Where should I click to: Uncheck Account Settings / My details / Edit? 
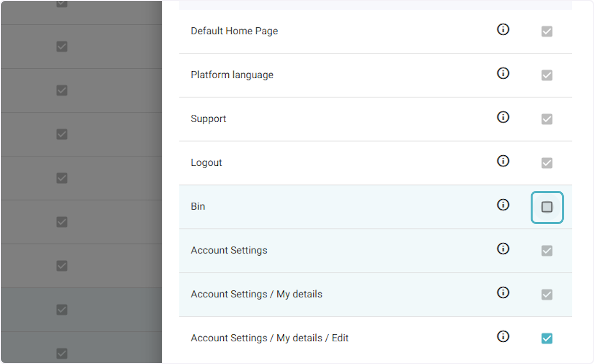click(546, 339)
